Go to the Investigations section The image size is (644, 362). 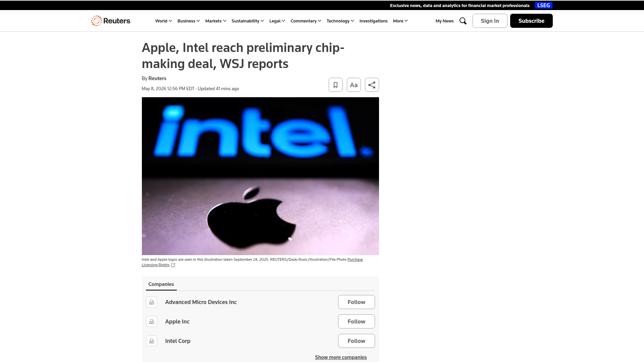[x=373, y=21]
